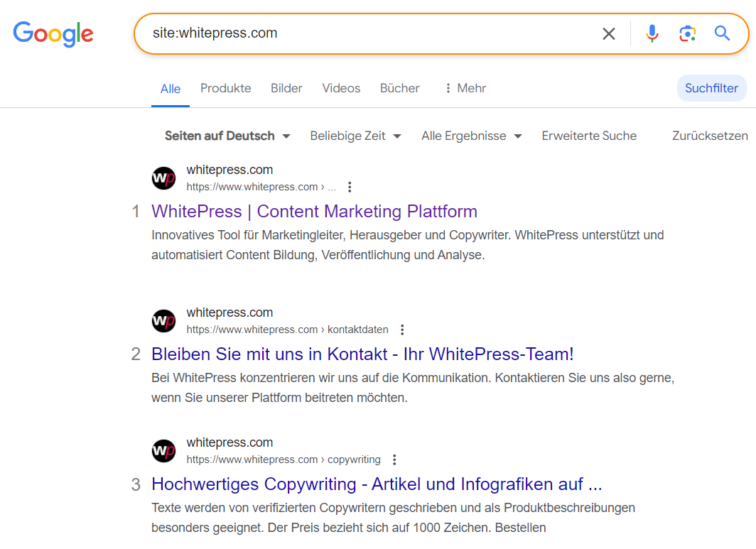Open Google Lens image search icon

point(687,33)
